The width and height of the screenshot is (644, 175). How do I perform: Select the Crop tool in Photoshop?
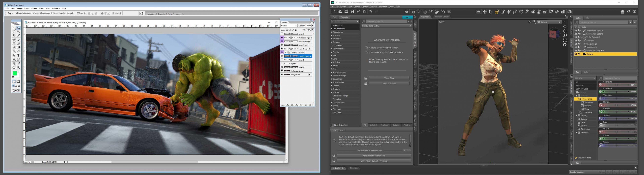(14, 35)
